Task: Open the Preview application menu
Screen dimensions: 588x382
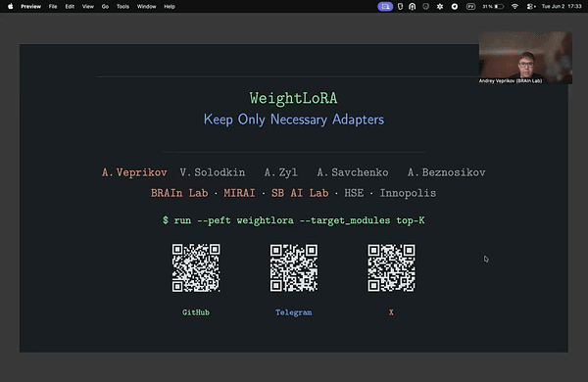Action: coord(30,7)
